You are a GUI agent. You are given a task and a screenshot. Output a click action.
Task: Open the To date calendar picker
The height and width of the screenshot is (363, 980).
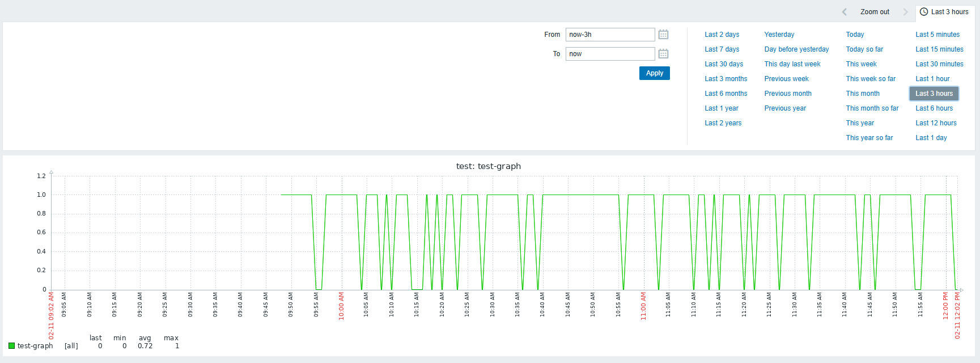(x=663, y=54)
